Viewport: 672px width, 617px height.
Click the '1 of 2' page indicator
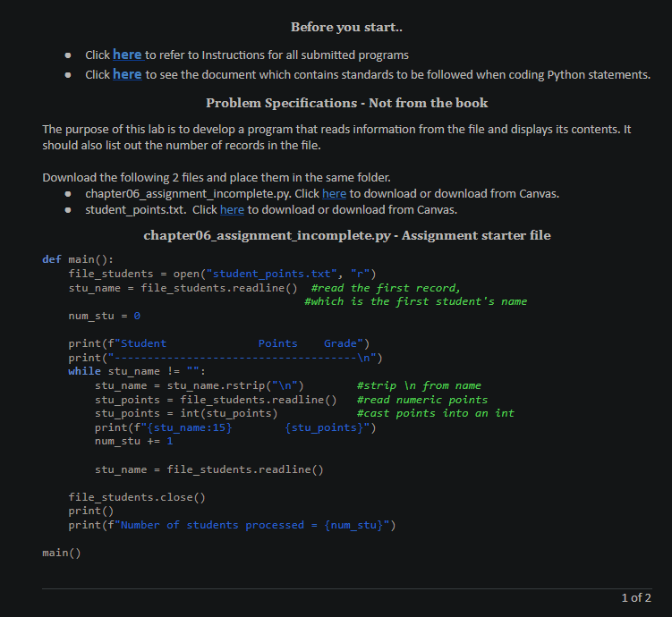(636, 597)
